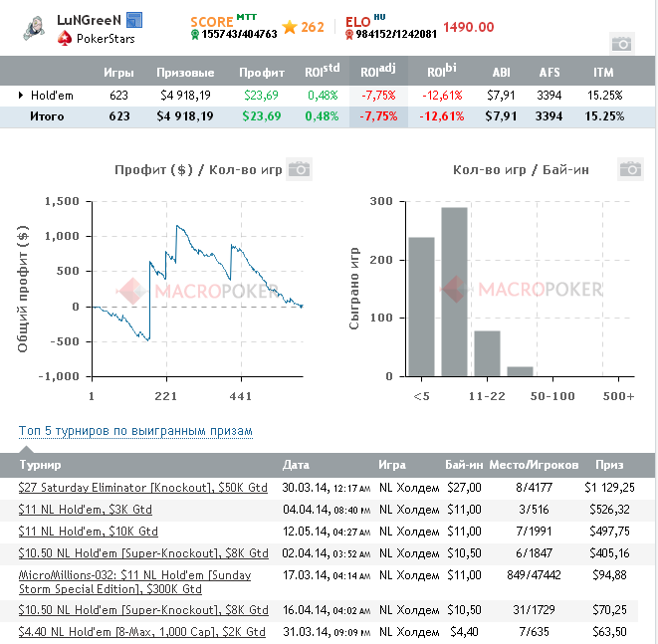Click the Профит ($) / Кол-во игр chart title
Viewport: 658px width, 644px height.
point(198,169)
